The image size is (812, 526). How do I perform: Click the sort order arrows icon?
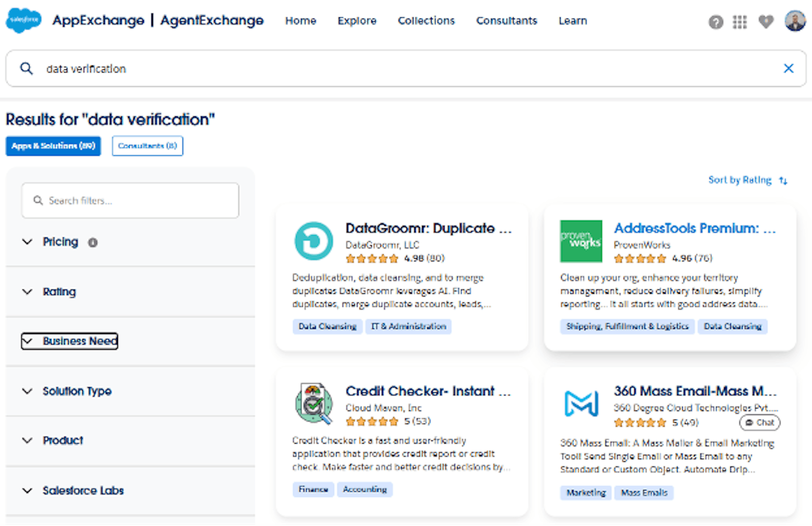point(783,181)
